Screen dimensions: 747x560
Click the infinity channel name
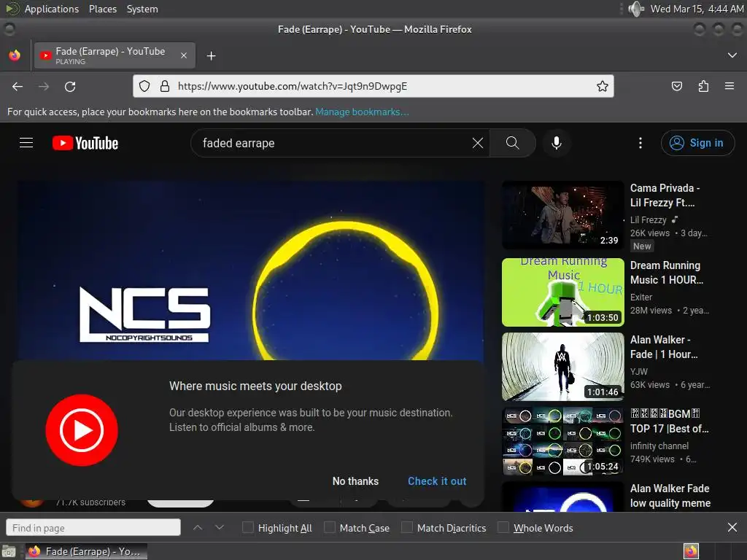[659, 446]
